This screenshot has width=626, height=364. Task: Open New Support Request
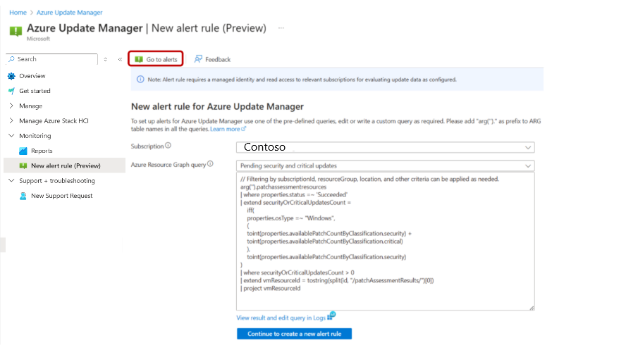point(61,196)
